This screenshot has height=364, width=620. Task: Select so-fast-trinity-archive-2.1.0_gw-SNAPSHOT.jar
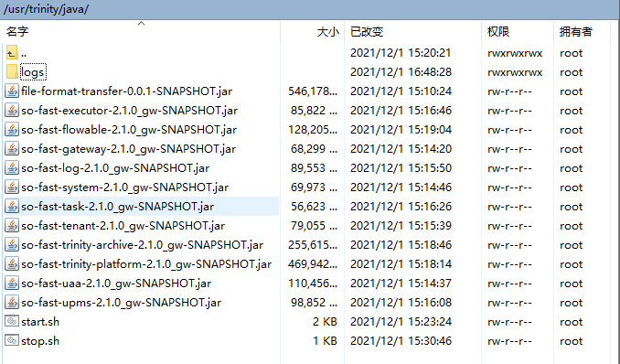pyautogui.click(x=142, y=245)
